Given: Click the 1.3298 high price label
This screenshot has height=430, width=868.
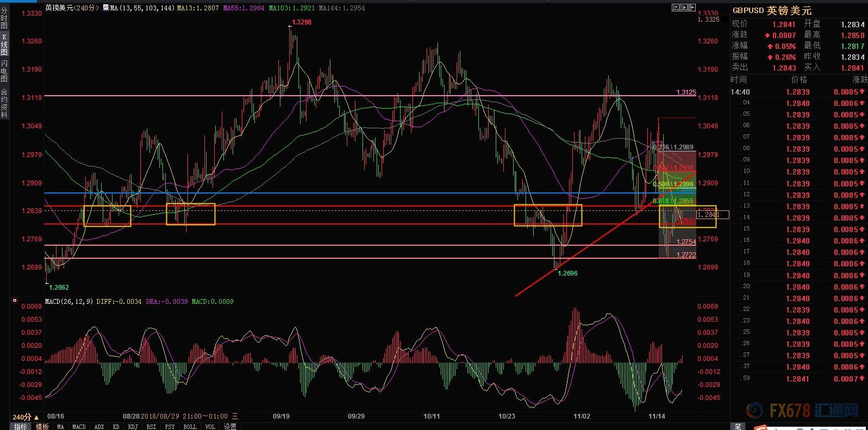Looking at the screenshot, I should click(302, 22).
